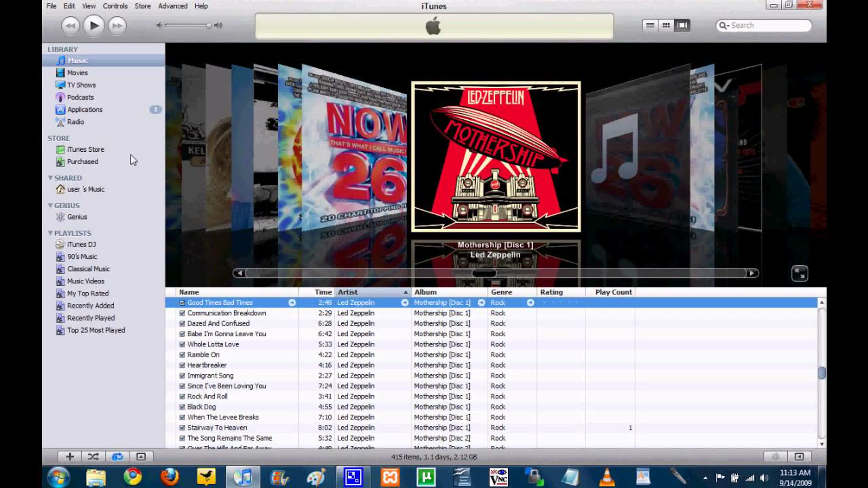Click the arrow next to Good Times Bad Times
This screenshot has width=868, height=488.
point(292,303)
